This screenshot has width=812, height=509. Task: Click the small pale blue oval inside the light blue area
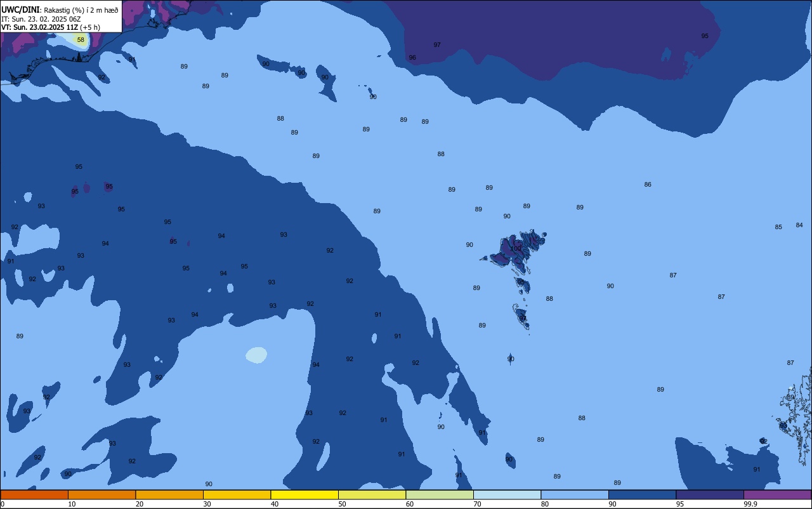pyautogui.click(x=256, y=355)
